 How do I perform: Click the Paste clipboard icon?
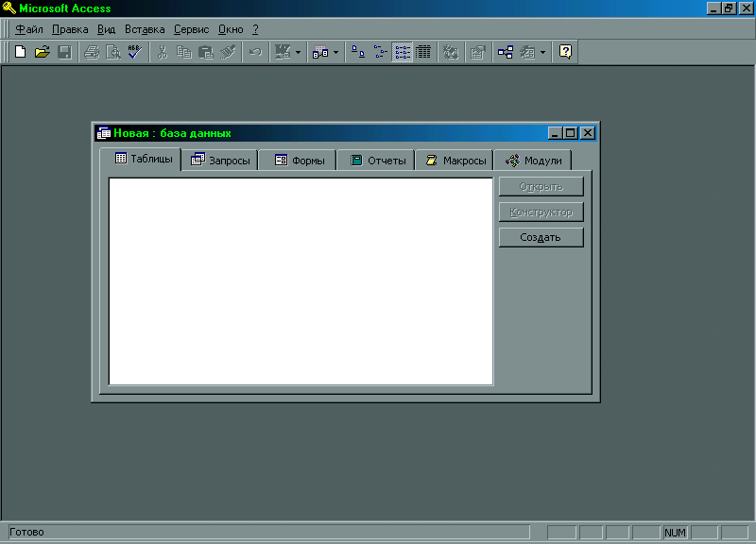point(206,52)
